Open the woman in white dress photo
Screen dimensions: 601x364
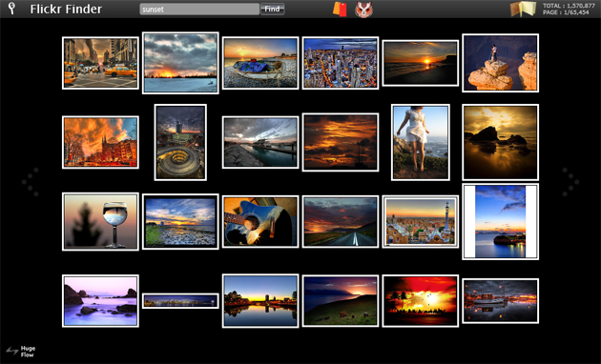click(x=421, y=142)
